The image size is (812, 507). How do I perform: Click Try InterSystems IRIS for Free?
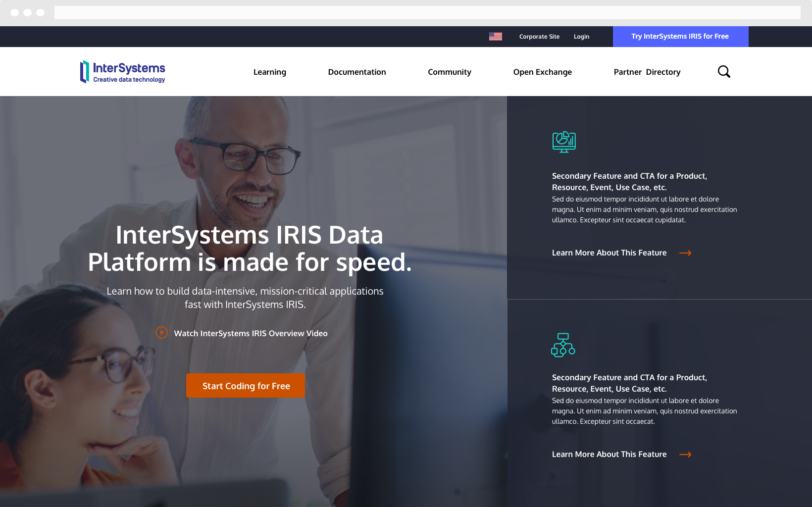[x=680, y=37]
